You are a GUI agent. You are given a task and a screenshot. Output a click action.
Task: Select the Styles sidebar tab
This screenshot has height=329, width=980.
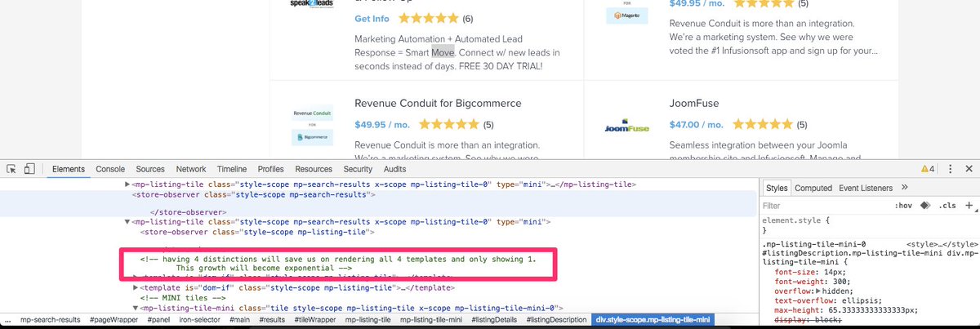[777, 188]
